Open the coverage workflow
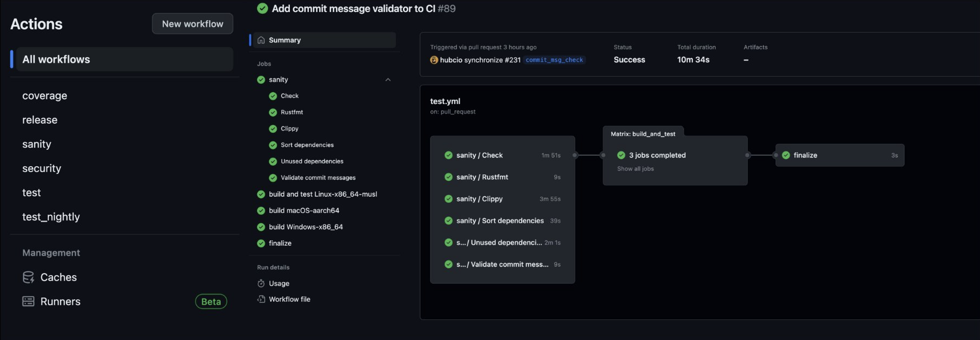Viewport: 980px width, 340px height. click(44, 95)
